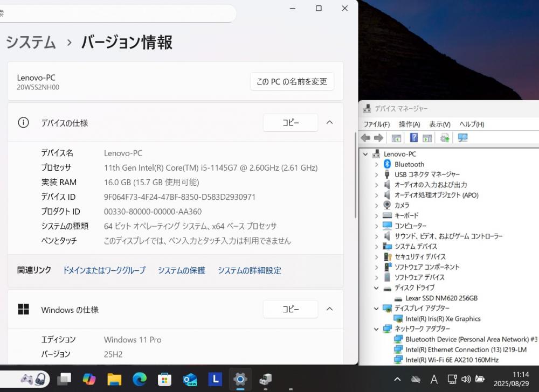Screen dimensions: 539x392
Task: Open ドメインまたはワークグループ link
Action: point(104,270)
